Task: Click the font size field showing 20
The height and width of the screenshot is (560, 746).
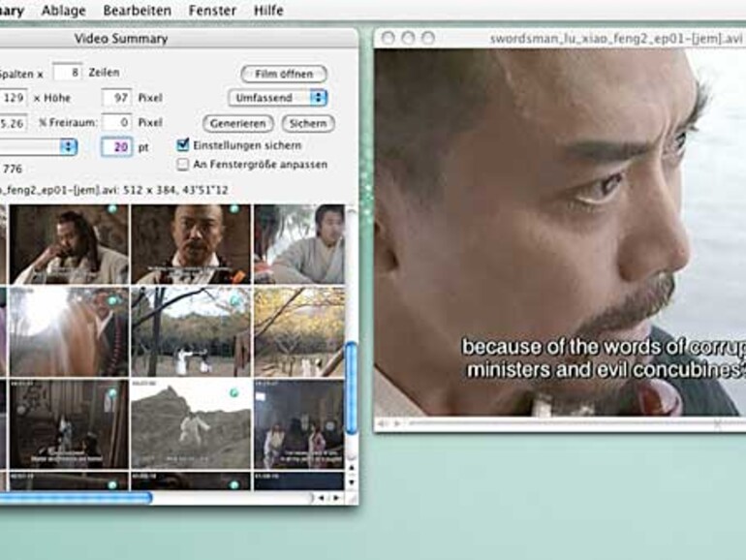Action: [x=116, y=146]
